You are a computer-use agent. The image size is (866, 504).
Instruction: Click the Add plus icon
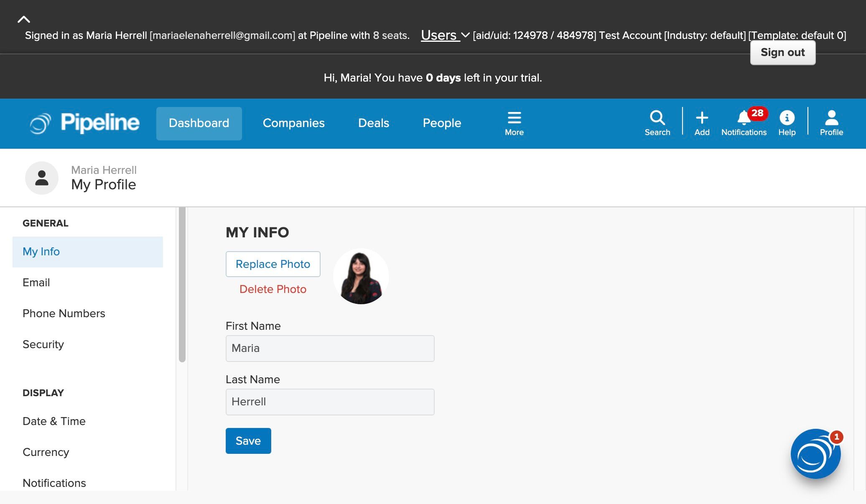pyautogui.click(x=702, y=123)
